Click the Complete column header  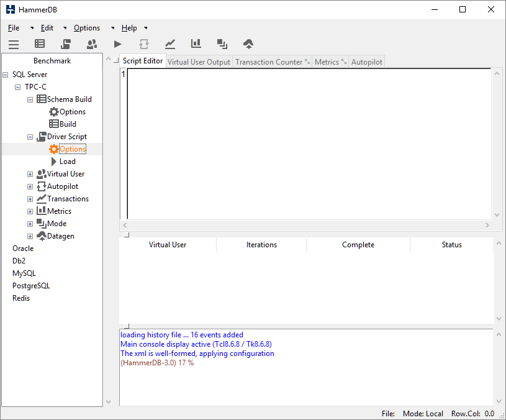click(x=358, y=245)
